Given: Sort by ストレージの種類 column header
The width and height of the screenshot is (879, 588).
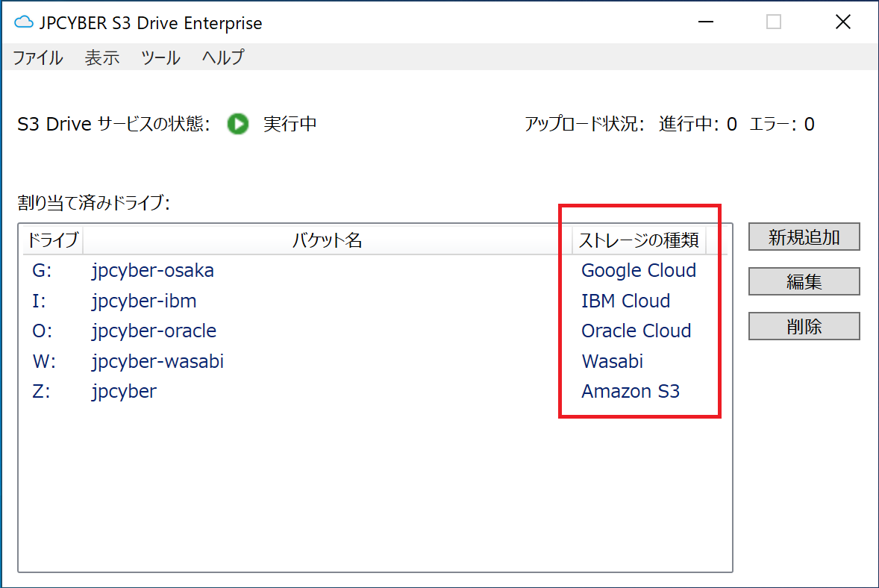Looking at the screenshot, I should 639,240.
